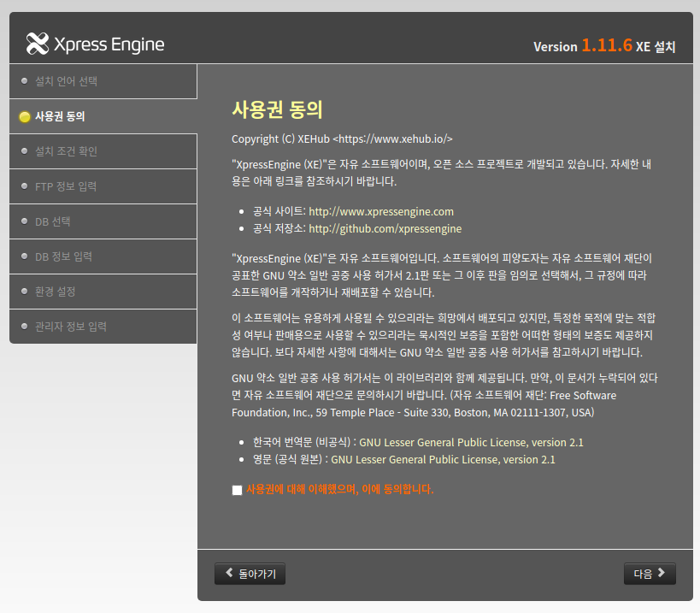Image resolution: width=700 pixels, height=613 pixels.
Task: Click the Version 1.11.6 XE 설치 text
Action: [604, 46]
